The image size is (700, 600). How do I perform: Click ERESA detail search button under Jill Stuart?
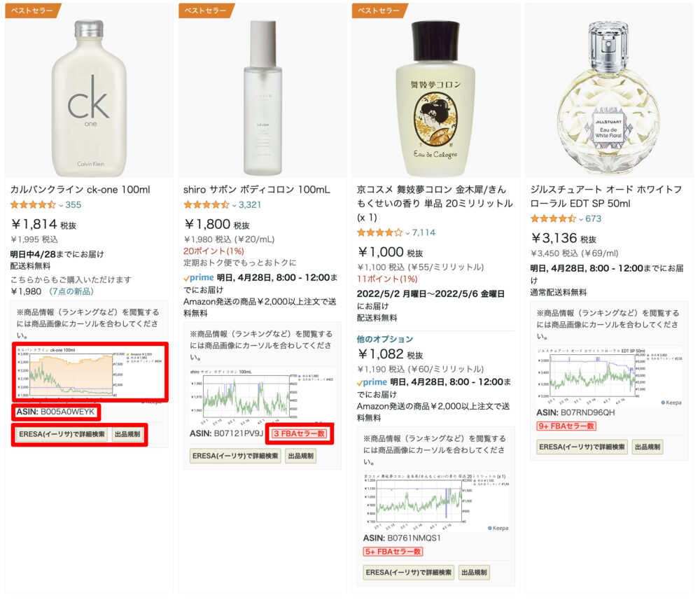point(582,447)
